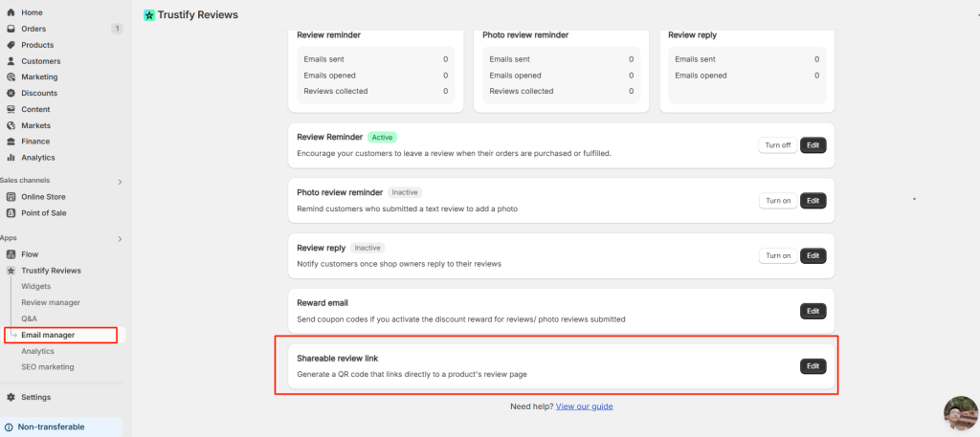Open the Widgets submenu item
Screen dimensions: 980x437
point(36,286)
